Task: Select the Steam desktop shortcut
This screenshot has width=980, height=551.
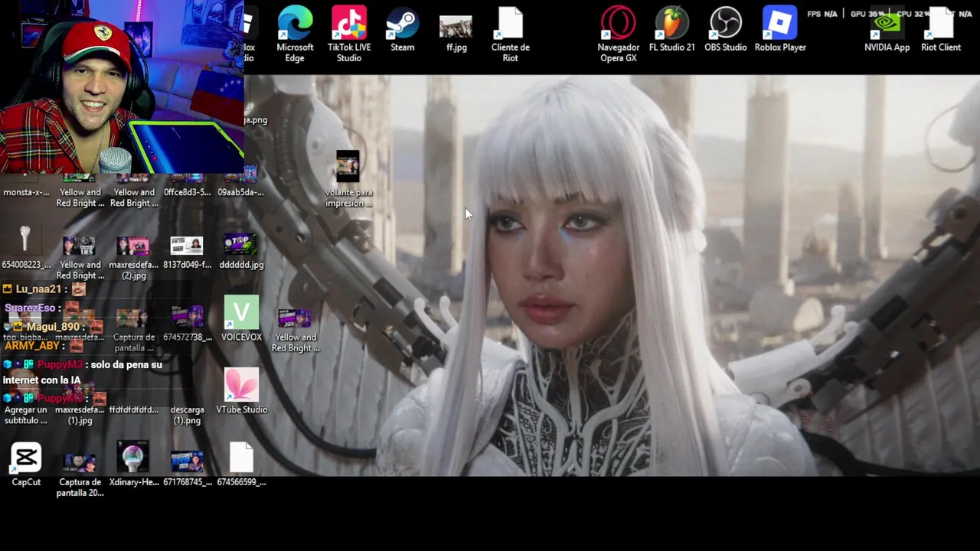Action: [402, 31]
